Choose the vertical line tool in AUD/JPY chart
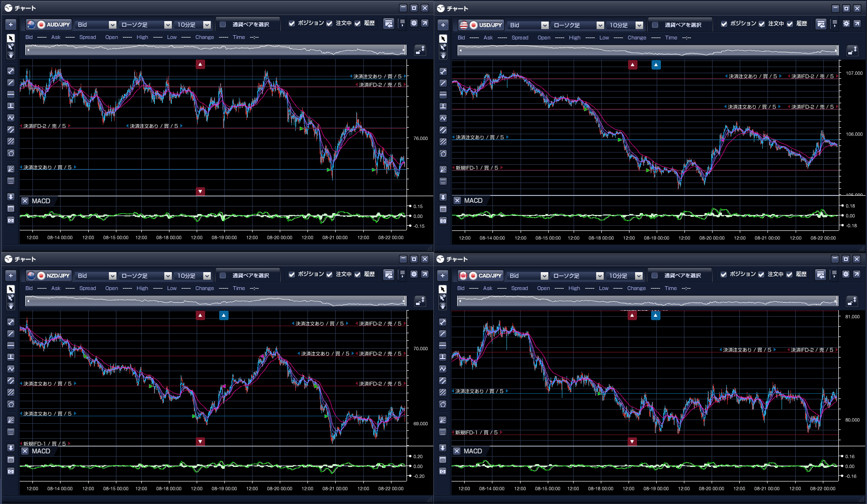 pyautogui.click(x=11, y=106)
